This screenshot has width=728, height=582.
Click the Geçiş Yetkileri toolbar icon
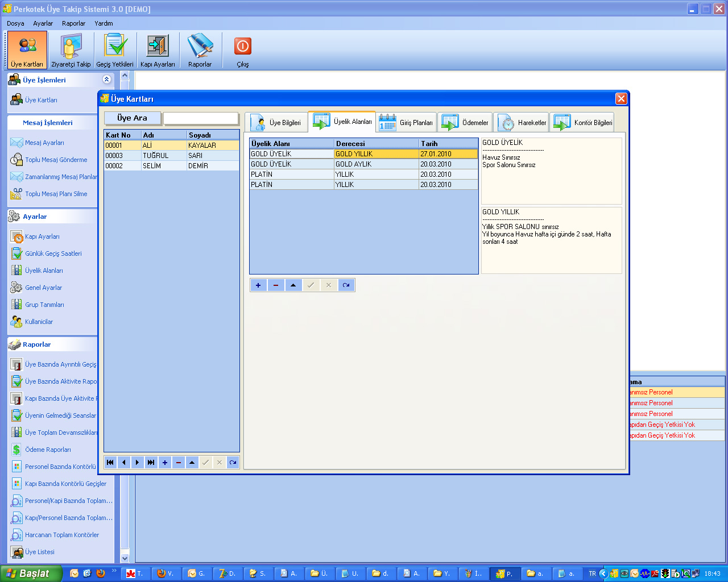(115, 50)
